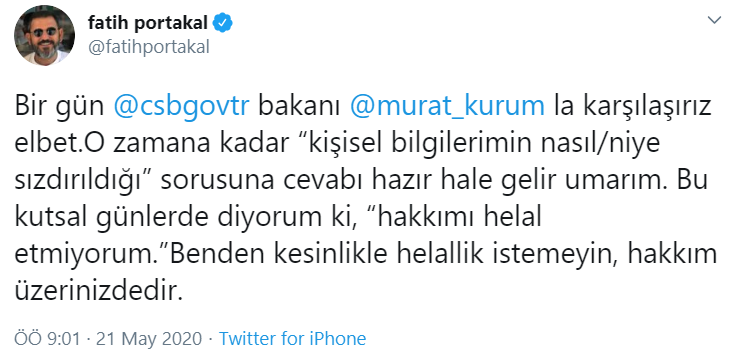738x360 pixels.
Task: Click the word üzerinizdedir in tweet
Action: point(98,291)
